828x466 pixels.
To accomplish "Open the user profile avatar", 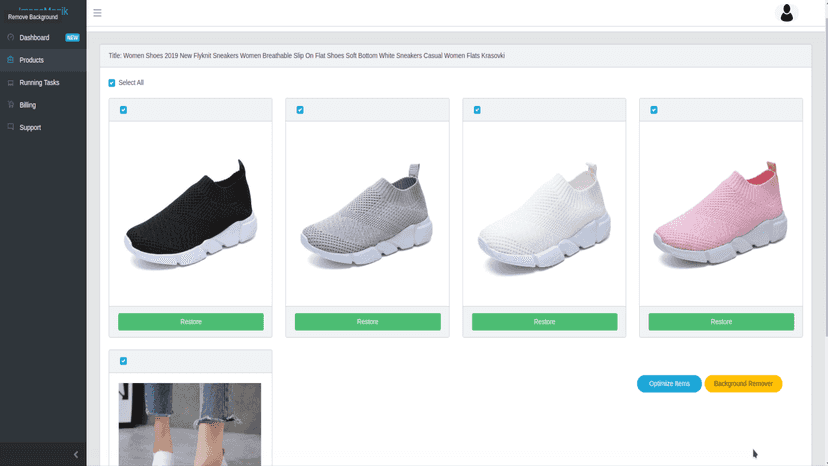I will 786,13.
